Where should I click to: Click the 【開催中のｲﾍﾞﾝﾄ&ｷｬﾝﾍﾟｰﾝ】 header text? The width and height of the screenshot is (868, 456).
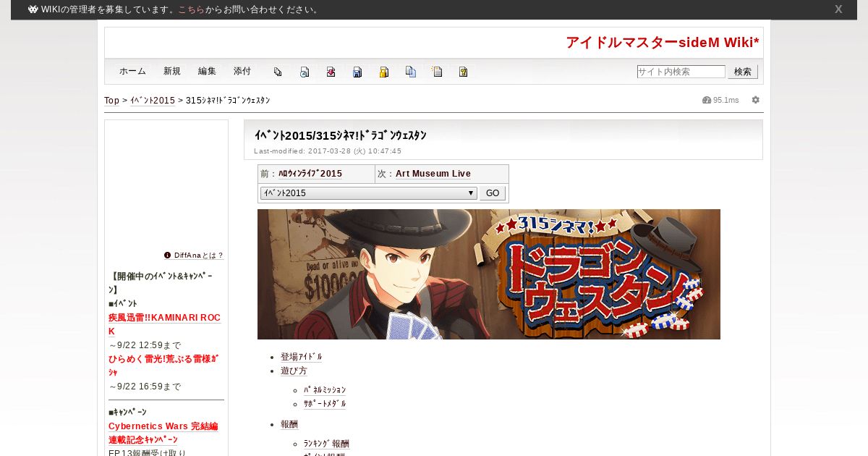[161, 283]
